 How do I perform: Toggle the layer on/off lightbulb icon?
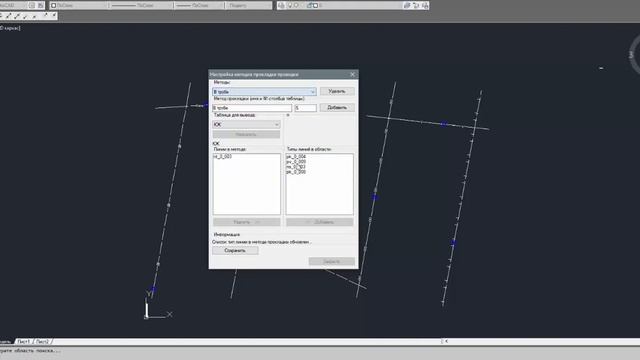pos(290,5)
